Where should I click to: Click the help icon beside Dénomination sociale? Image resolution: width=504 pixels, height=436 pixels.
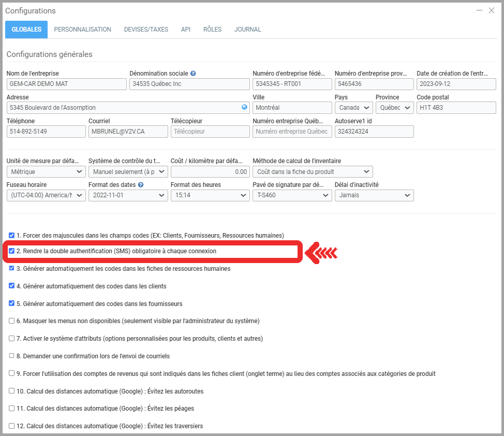click(x=193, y=74)
